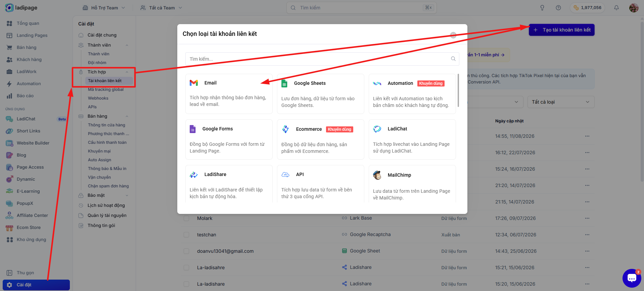The height and width of the screenshot is (291, 644).
Task: Collapse the Thành viên settings group
Action: coord(127,45)
